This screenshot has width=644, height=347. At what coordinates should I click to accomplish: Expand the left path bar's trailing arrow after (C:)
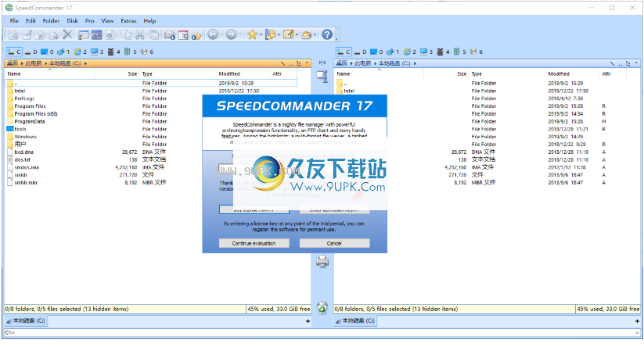tap(85, 63)
